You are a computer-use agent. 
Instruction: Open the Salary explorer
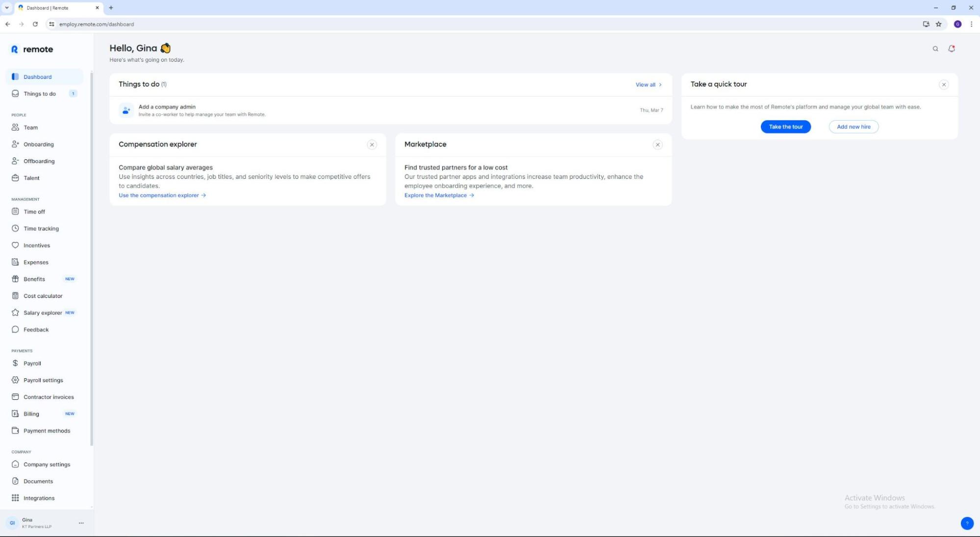[x=43, y=312]
